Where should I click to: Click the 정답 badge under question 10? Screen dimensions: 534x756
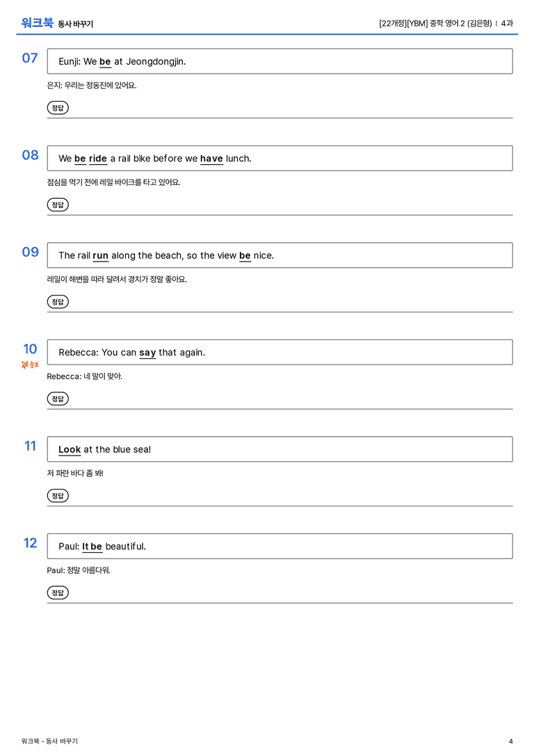pyautogui.click(x=58, y=399)
